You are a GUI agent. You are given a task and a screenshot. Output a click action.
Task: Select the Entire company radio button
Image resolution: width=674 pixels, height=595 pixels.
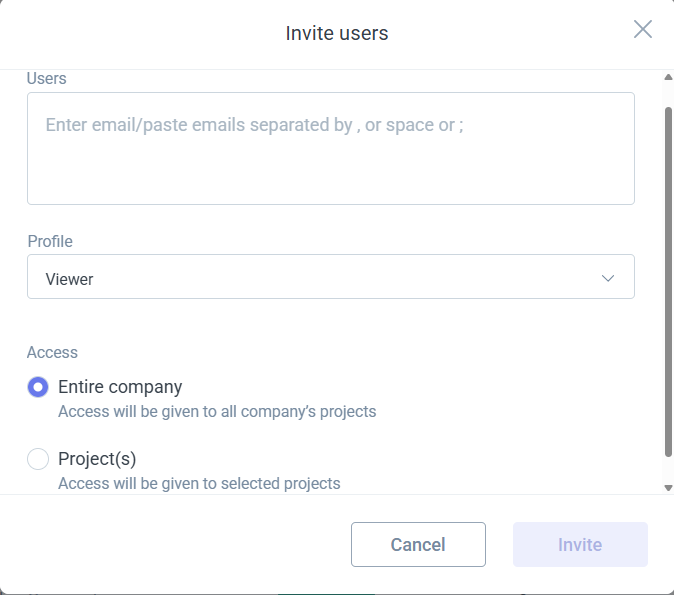(38, 387)
